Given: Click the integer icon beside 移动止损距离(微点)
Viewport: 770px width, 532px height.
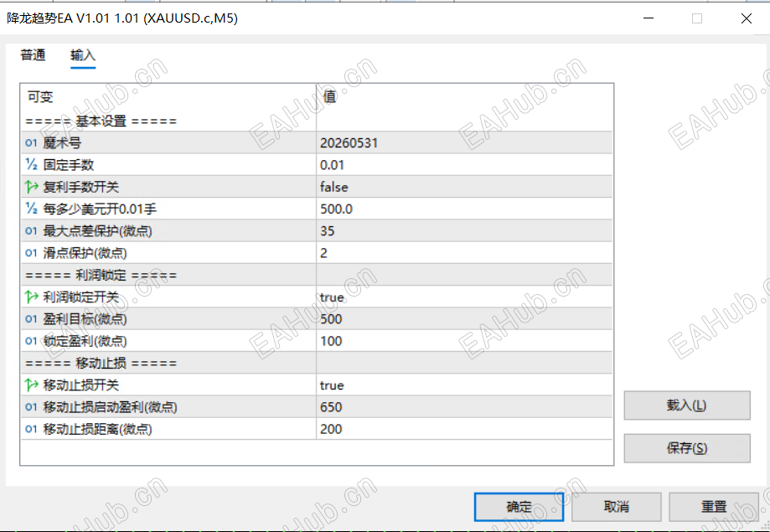Looking at the screenshot, I should point(31,429).
